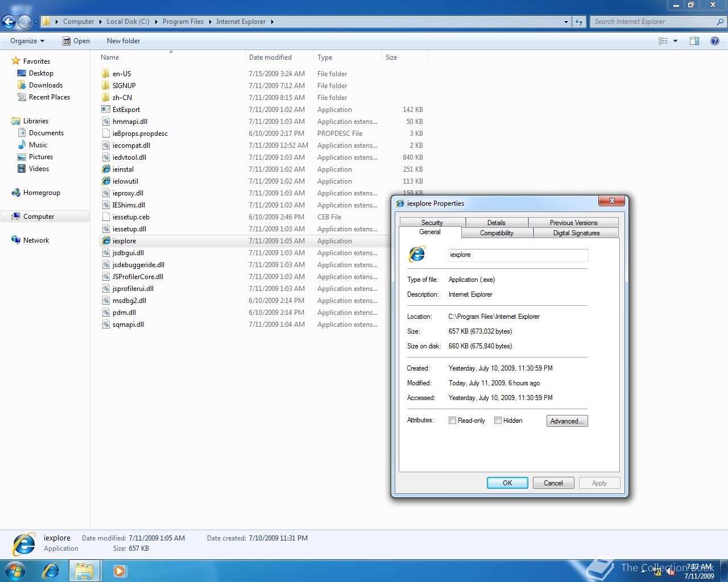The width and height of the screenshot is (728, 582).
Task: Open Windows Media Player from taskbar
Action: pos(119,571)
